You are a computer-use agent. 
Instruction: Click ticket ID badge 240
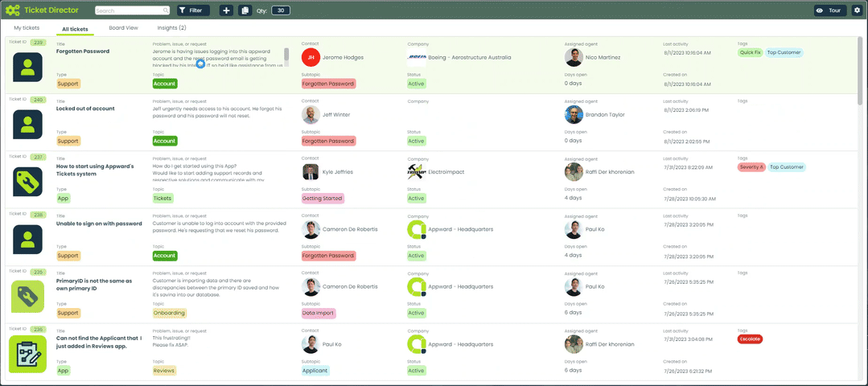click(38, 100)
